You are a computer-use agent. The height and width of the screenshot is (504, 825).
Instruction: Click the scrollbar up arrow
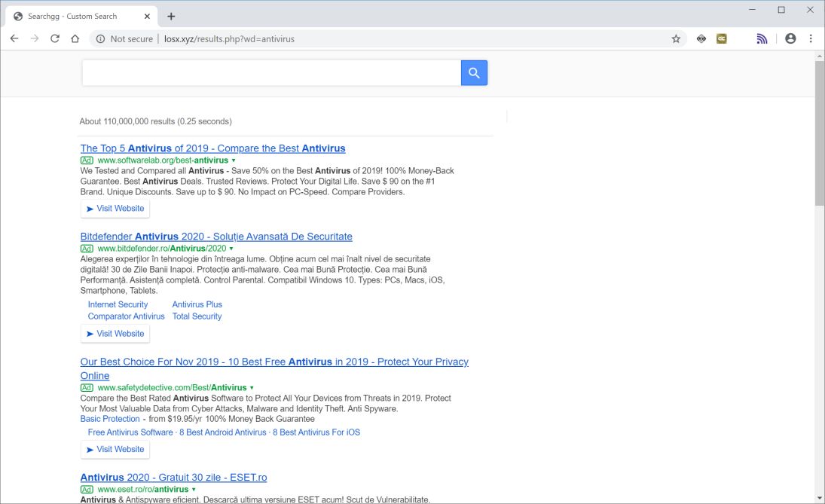click(820, 56)
